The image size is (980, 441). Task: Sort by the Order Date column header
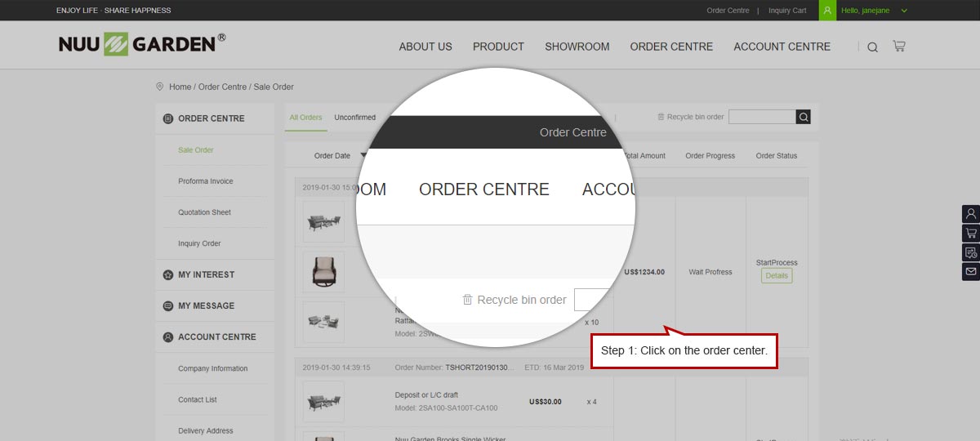click(x=332, y=156)
